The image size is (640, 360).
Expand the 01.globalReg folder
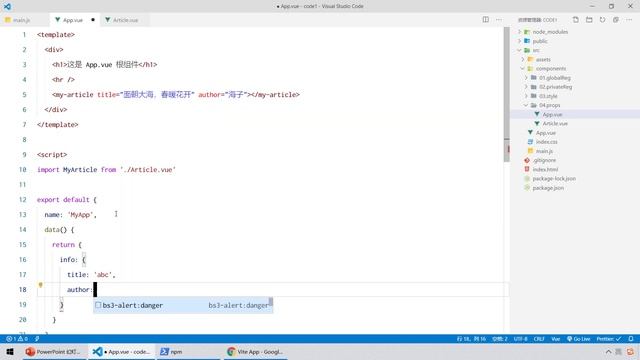(555, 78)
